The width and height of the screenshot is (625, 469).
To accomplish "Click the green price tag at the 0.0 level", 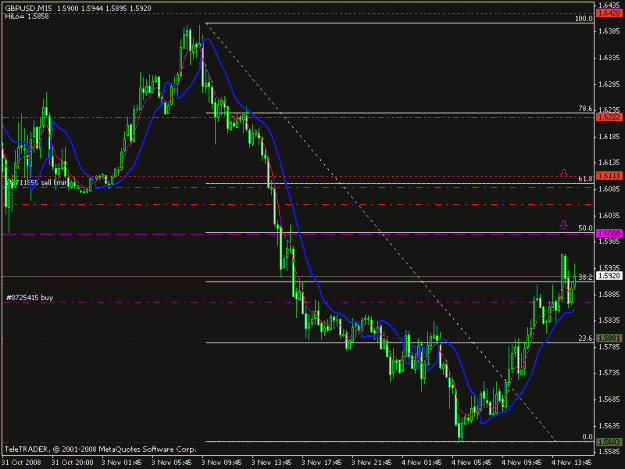I will pos(609,442).
